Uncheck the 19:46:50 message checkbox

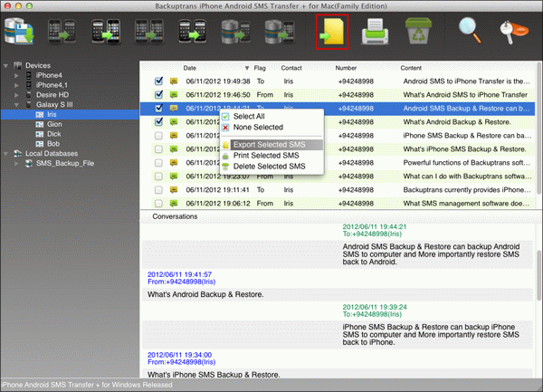[x=158, y=94]
